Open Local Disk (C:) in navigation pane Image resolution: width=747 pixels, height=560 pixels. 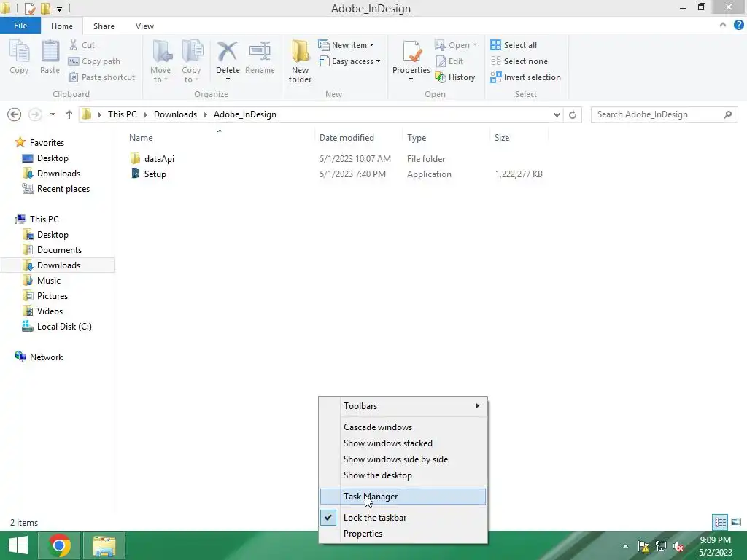pos(58,327)
